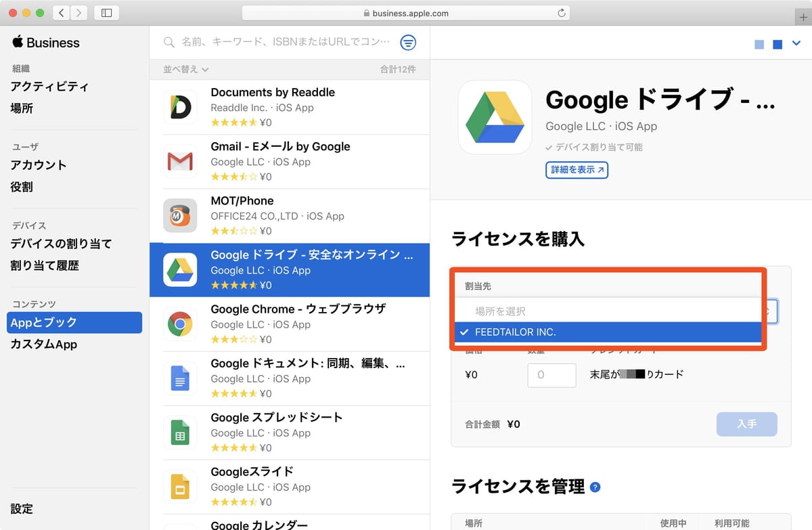Open 役割 in sidebar
Screen dimensions: 812x530
pos(22,187)
